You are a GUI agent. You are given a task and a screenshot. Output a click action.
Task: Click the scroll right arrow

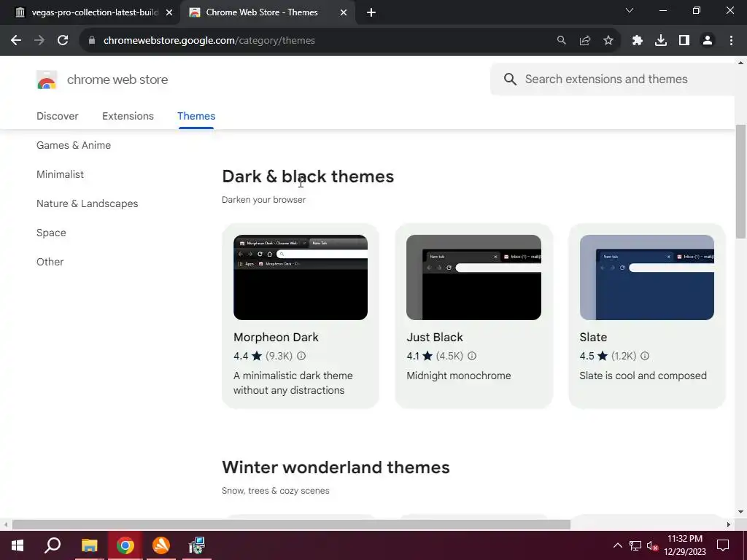pyautogui.click(x=729, y=525)
